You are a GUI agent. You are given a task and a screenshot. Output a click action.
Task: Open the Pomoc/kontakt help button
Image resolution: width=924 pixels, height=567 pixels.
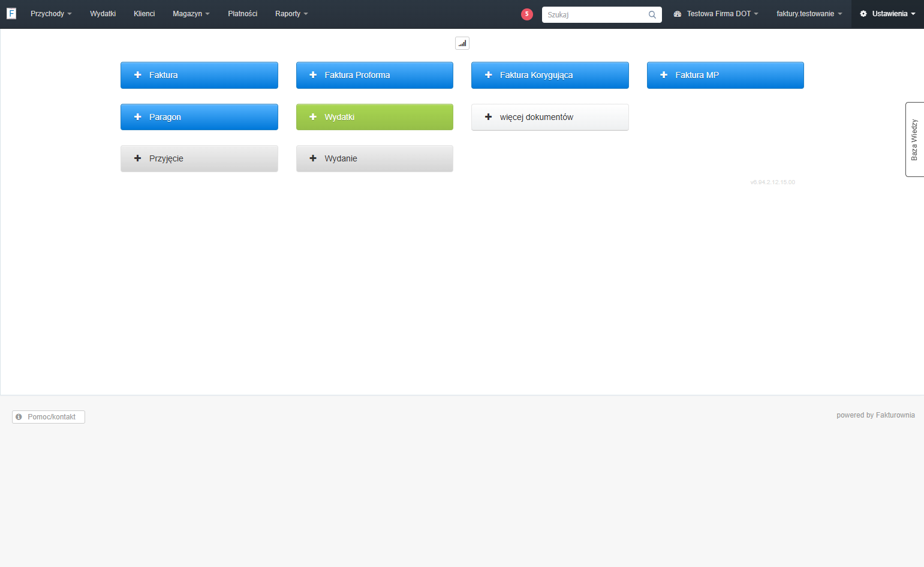pos(49,417)
